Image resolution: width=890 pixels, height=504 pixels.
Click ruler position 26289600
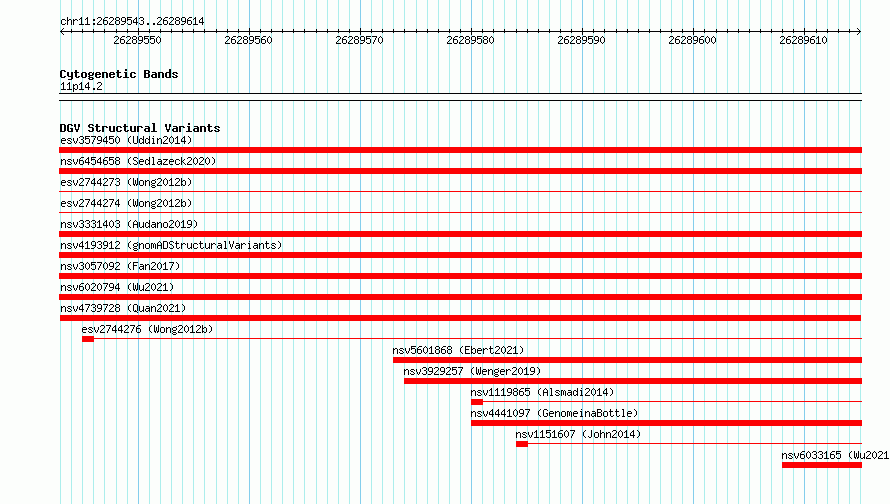pyautogui.click(x=692, y=40)
